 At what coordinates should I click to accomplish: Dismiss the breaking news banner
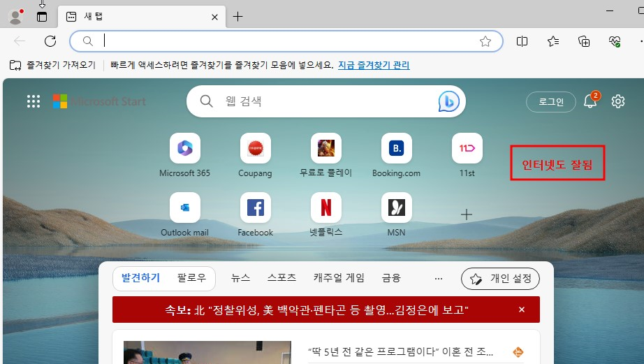[x=522, y=310]
